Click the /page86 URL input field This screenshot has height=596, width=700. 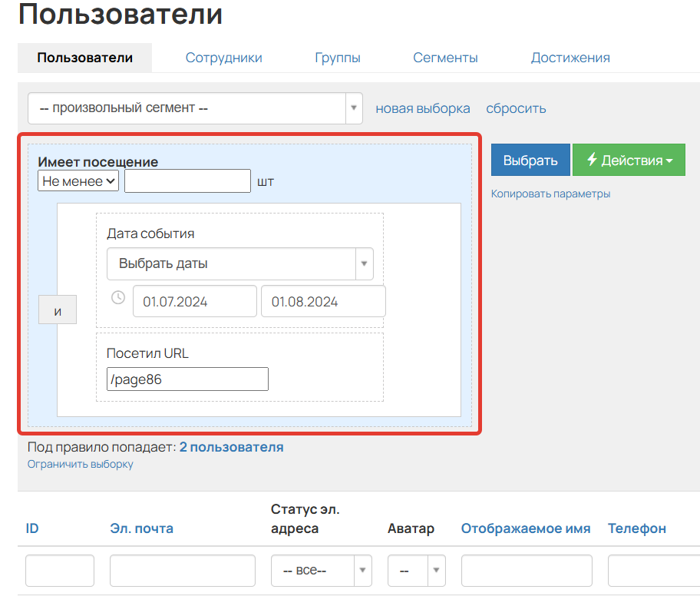(187, 379)
